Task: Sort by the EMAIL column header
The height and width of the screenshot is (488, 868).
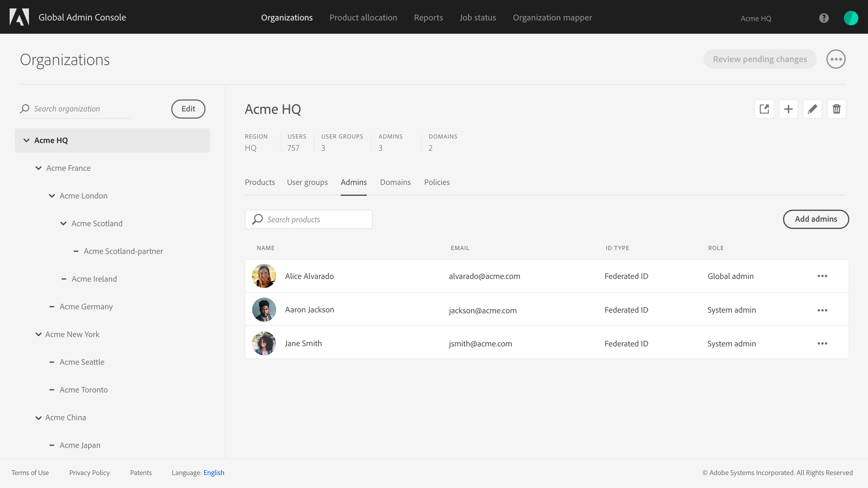Action: coord(460,248)
